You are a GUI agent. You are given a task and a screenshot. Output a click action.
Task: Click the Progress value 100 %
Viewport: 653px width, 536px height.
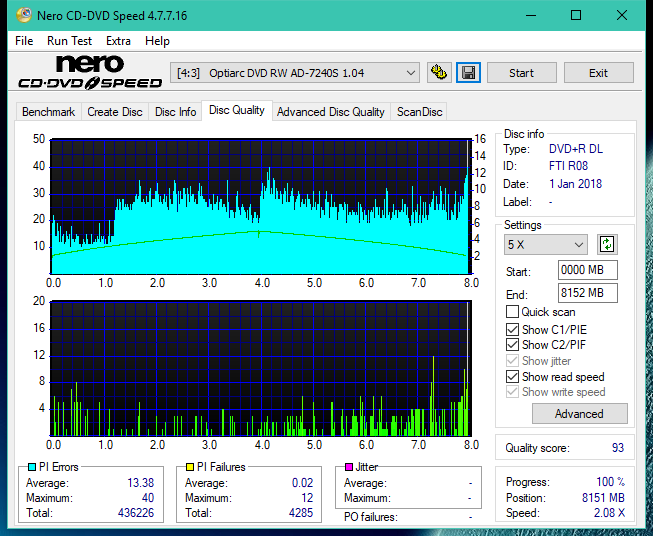(x=611, y=482)
